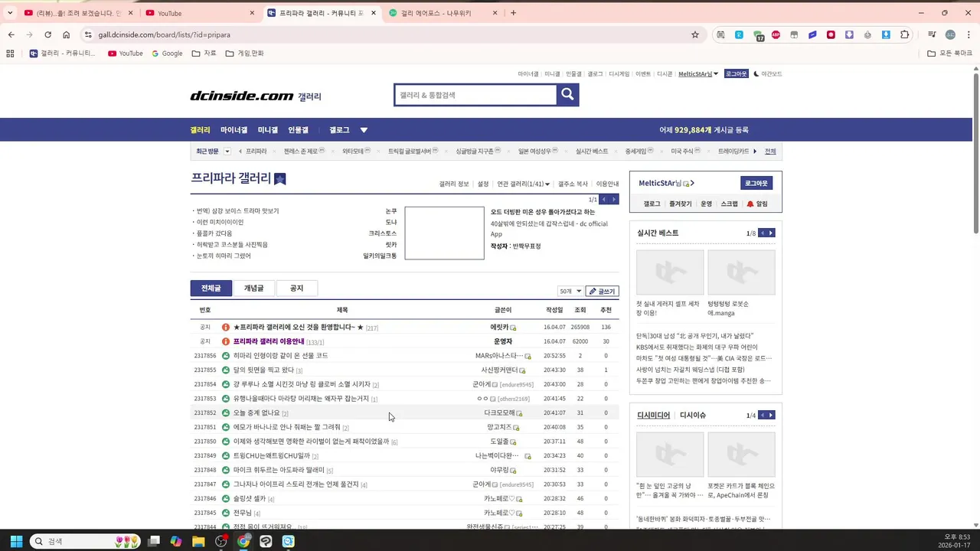Open Copilot icon in the taskbar

[x=176, y=541]
